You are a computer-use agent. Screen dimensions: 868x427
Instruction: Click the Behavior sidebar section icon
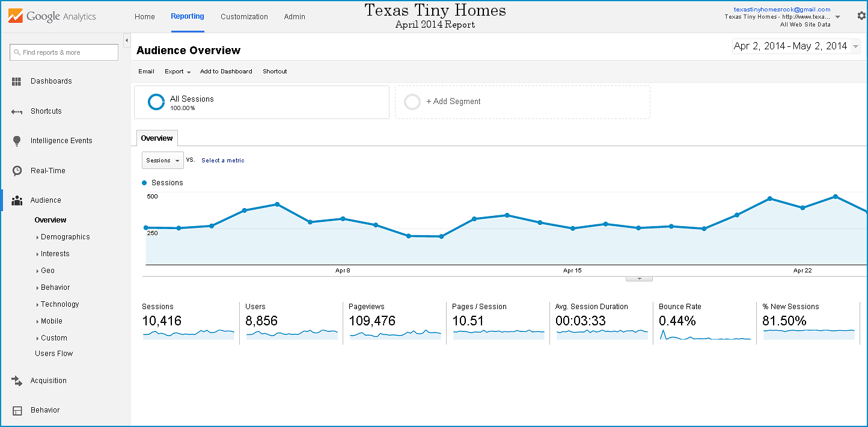[17, 411]
